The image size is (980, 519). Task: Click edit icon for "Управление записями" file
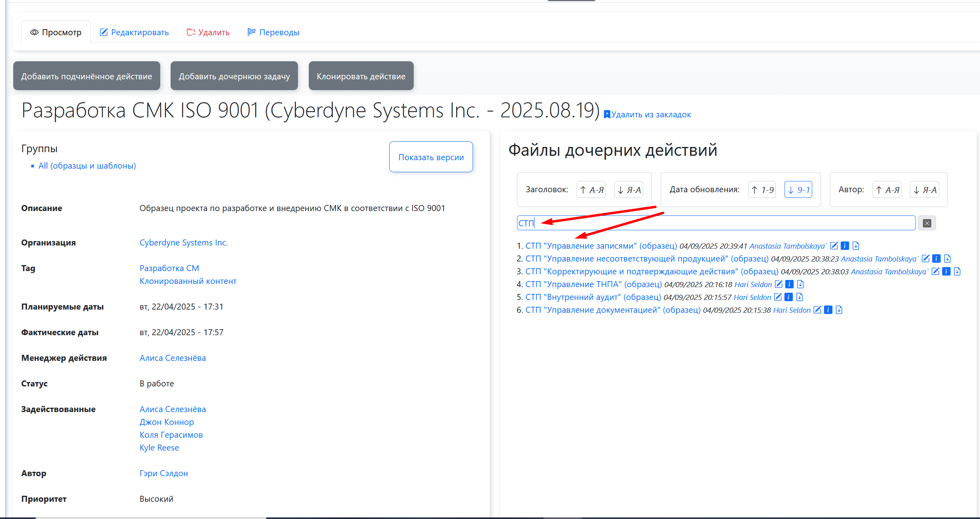coord(834,246)
